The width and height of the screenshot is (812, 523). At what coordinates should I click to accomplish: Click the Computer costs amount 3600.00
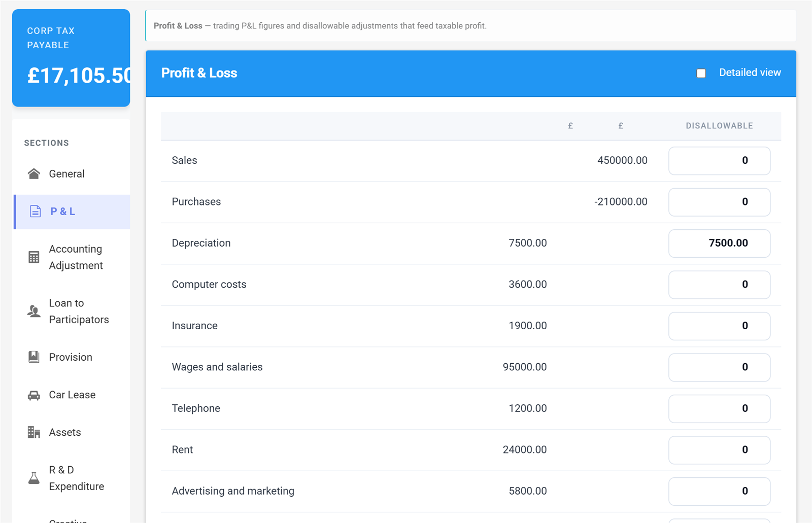point(528,285)
